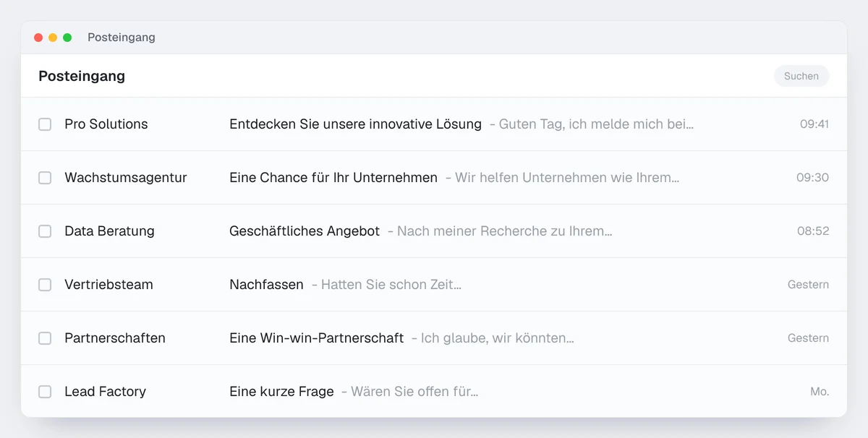The image size is (868, 438).
Task: Toggle the Partnerschaften message checkbox
Action: click(x=45, y=338)
